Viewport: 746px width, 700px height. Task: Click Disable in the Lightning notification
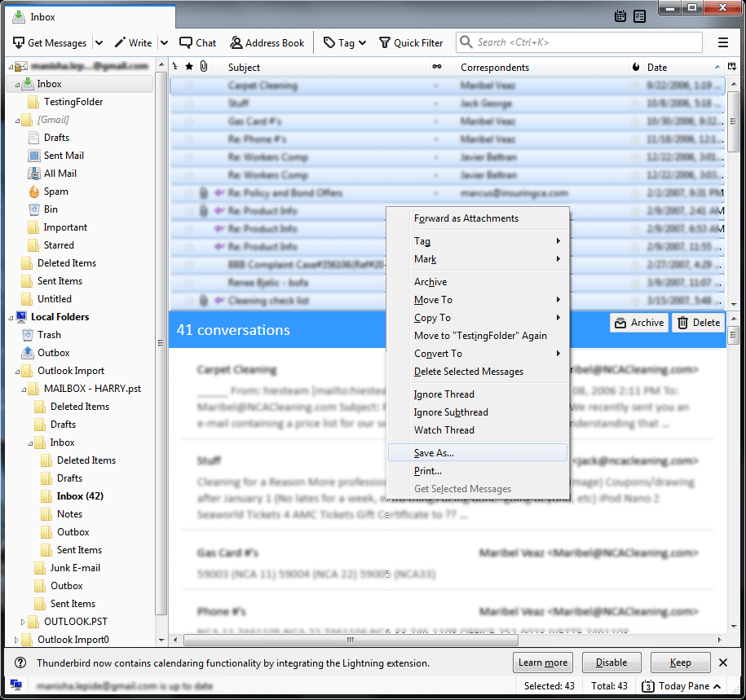click(611, 663)
